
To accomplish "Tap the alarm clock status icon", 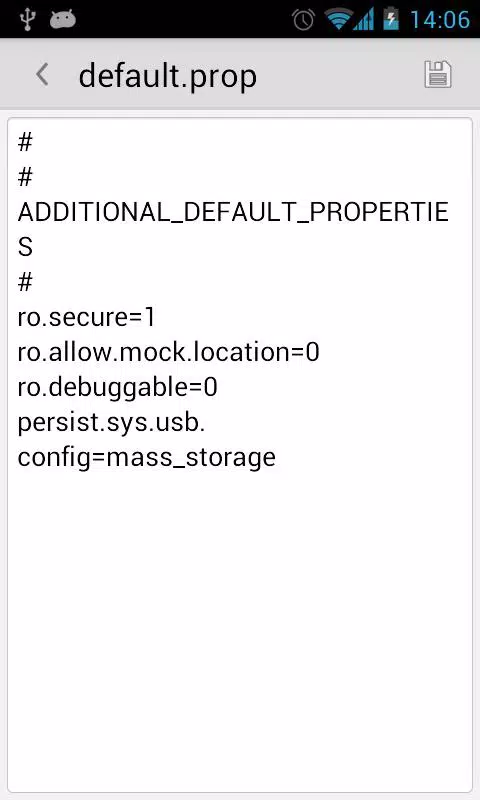I will point(303,20).
